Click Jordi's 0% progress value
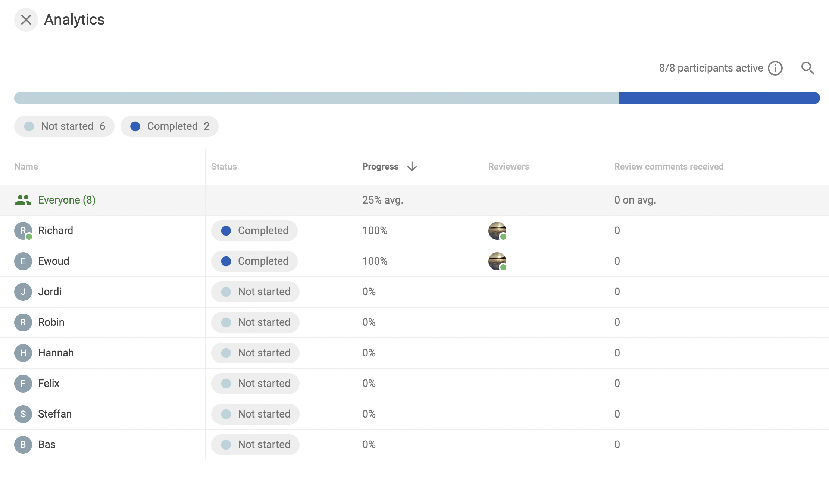The width and height of the screenshot is (829, 504). coord(369,292)
